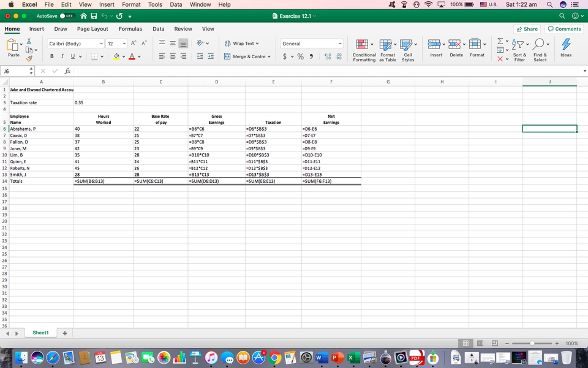Apply the red font colour swatch
This screenshot has width=588, height=368.
coord(132,56)
